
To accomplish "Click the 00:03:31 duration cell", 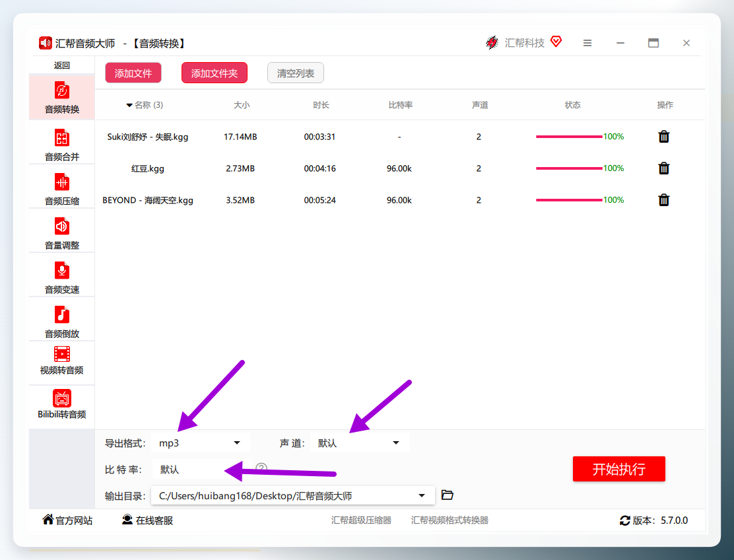I will (x=319, y=137).
